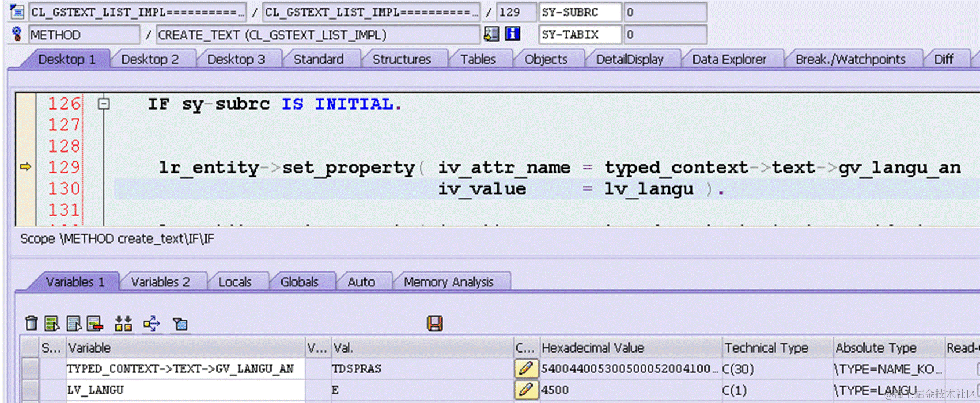Collapse the IF block at line 126
The image size is (980, 403).
[103, 104]
